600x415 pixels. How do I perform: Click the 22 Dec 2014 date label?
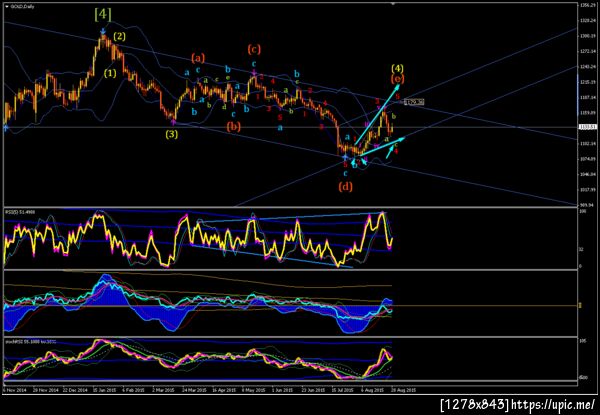(73, 391)
